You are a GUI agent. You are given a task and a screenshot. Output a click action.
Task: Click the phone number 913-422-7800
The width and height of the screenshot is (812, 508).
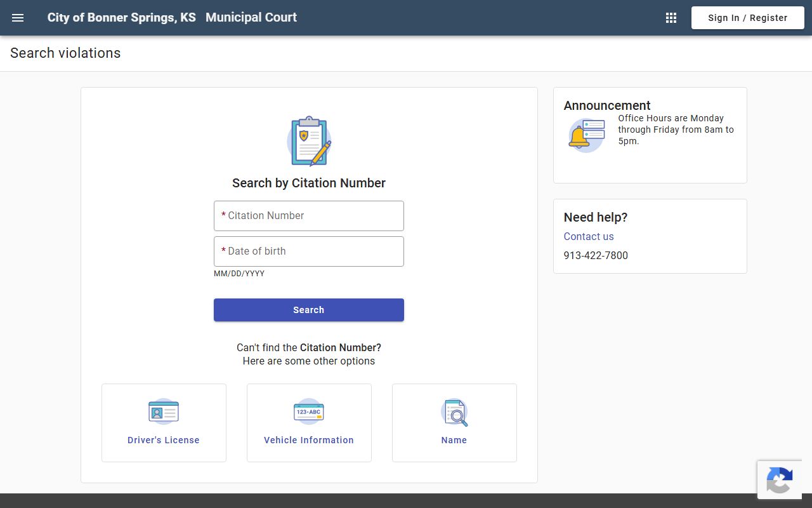click(x=596, y=255)
